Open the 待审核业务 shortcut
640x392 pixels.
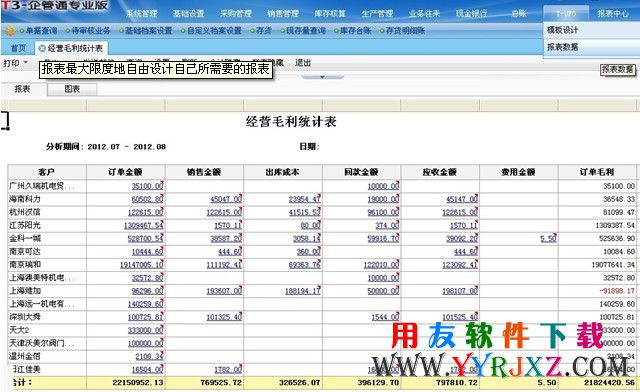click(91, 31)
